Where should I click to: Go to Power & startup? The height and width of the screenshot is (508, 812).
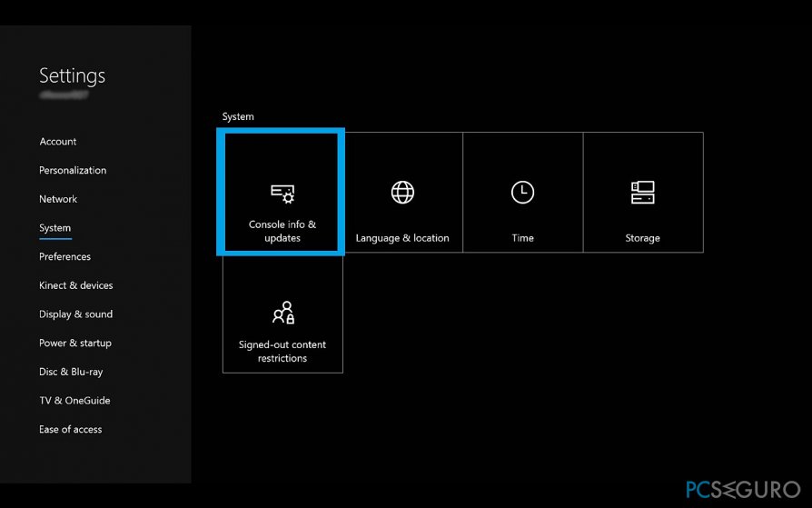(75, 343)
